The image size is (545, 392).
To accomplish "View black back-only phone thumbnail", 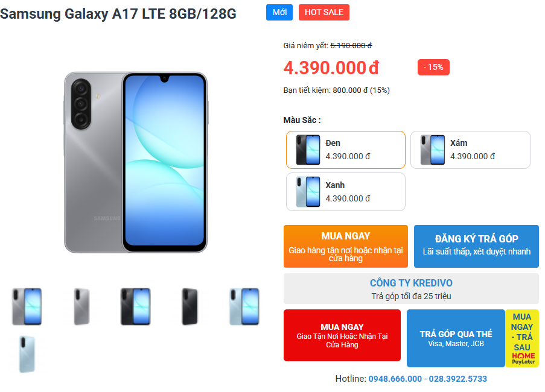I will point(190,306).
